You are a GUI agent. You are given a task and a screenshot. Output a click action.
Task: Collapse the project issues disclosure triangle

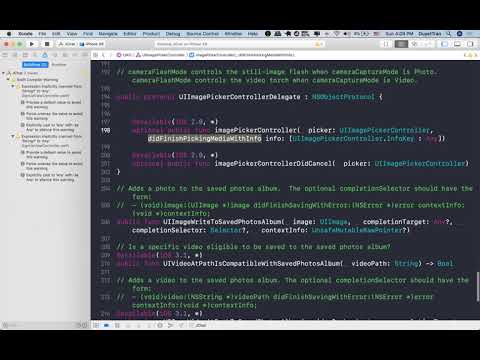(x=4, y=73)
